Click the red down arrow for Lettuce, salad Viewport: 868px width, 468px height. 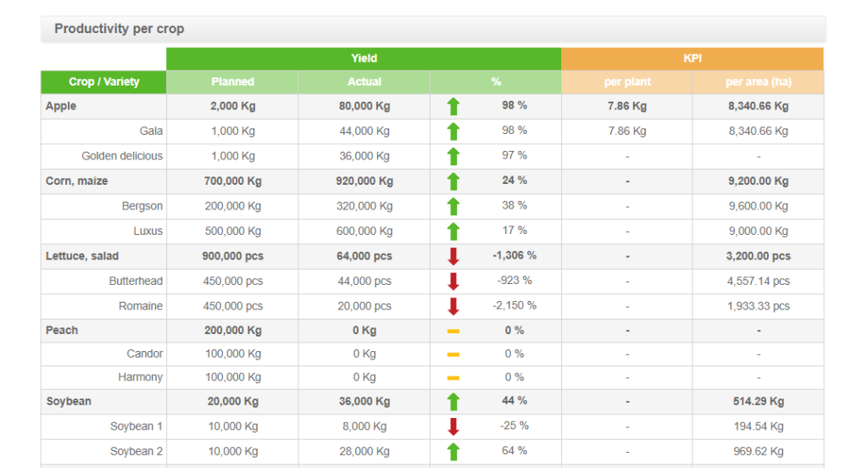tap(453, 256)
